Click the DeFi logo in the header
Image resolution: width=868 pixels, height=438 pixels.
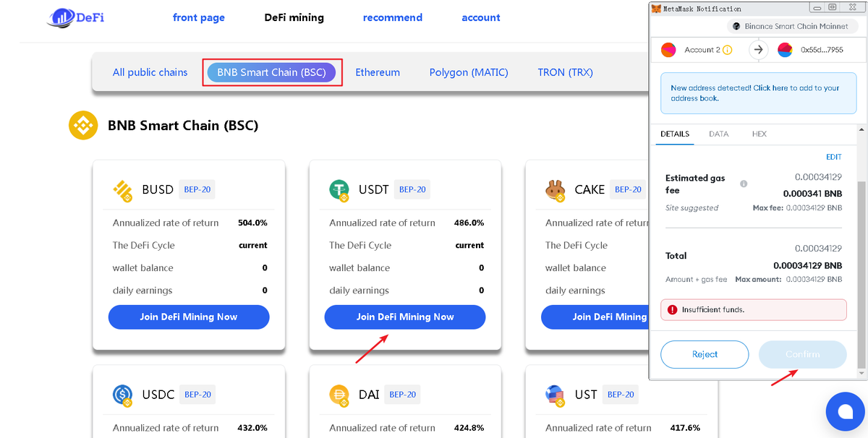click(76, 17)
